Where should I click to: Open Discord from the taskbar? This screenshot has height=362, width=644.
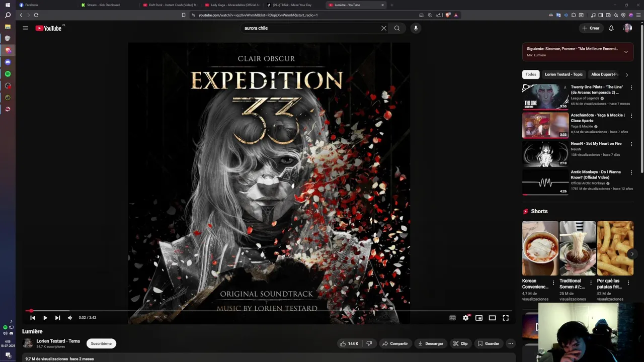(x=8, y=62)
